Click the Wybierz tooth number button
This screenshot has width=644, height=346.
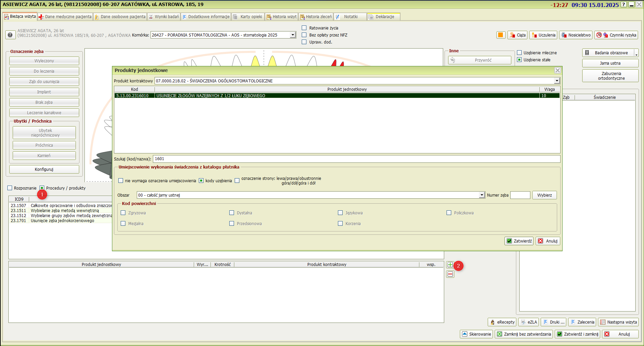click(544, 195)
